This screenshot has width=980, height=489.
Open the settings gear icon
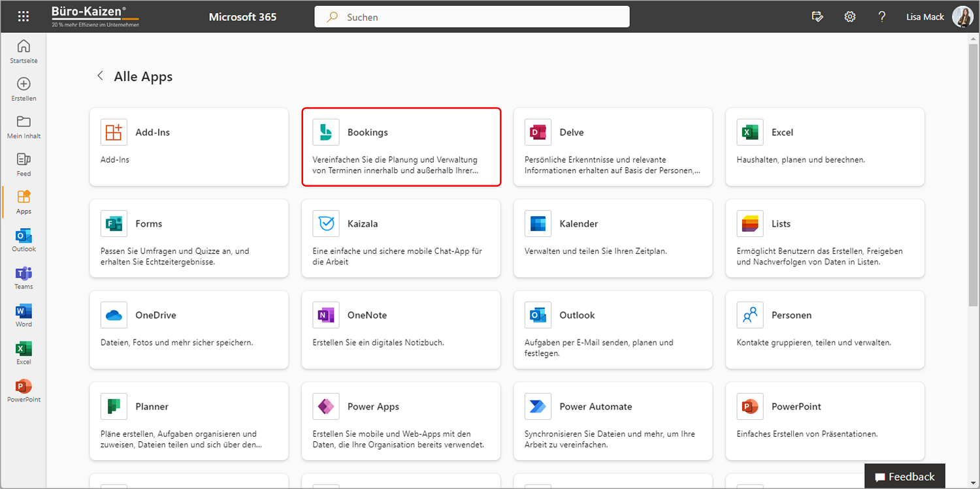tap(850, 17)
